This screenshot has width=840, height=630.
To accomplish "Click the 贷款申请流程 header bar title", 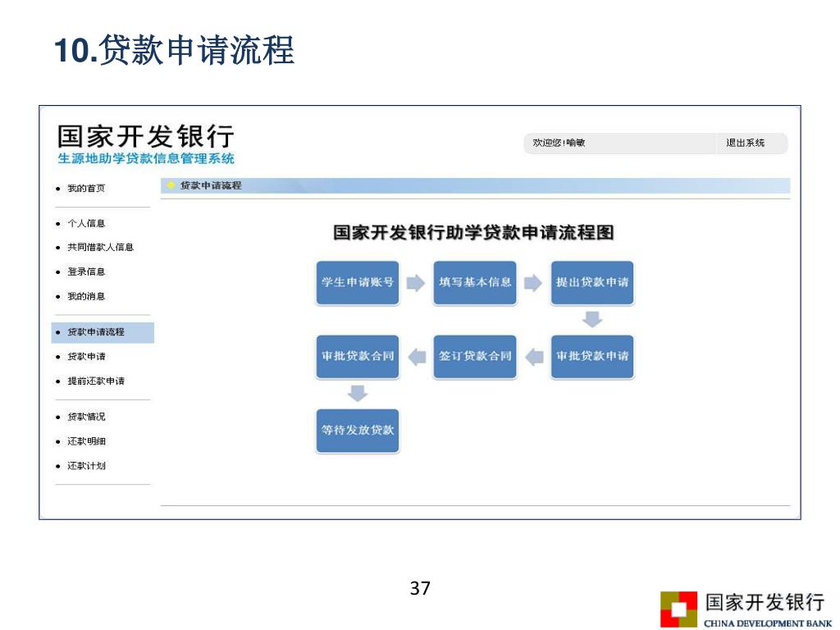I will tap(211, 185).
